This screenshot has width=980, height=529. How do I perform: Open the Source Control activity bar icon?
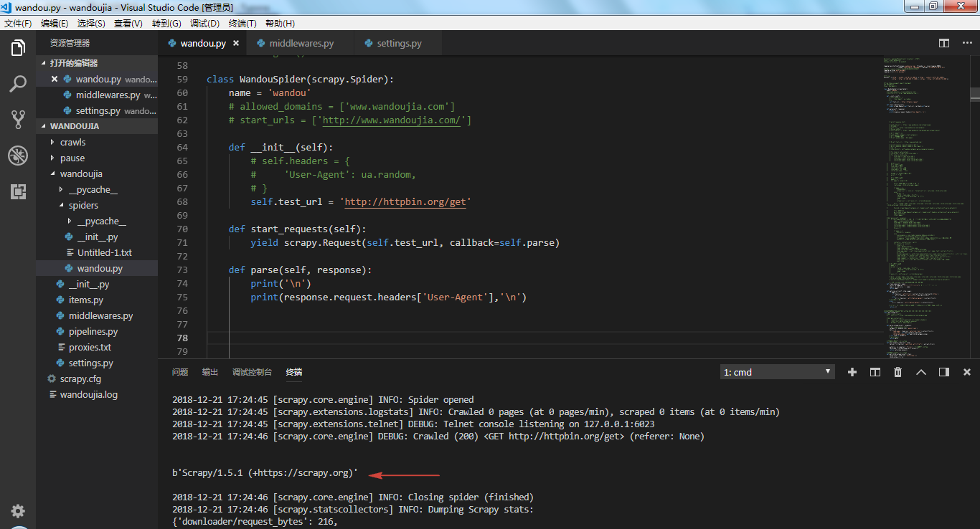(18, 119)
